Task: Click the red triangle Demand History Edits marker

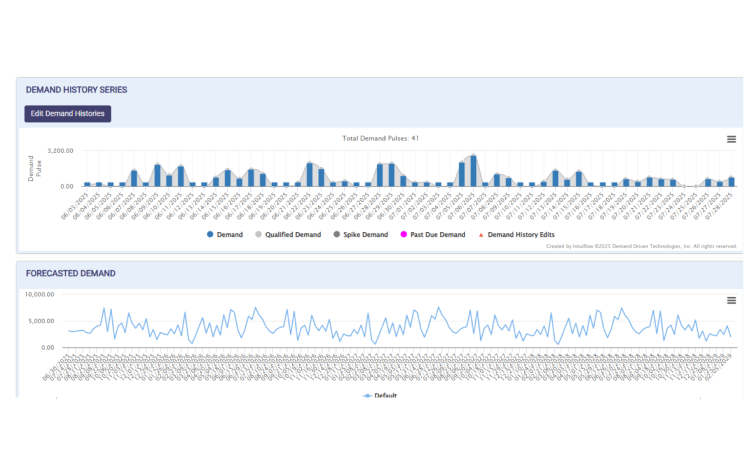Action: click(x=479, y=234)
